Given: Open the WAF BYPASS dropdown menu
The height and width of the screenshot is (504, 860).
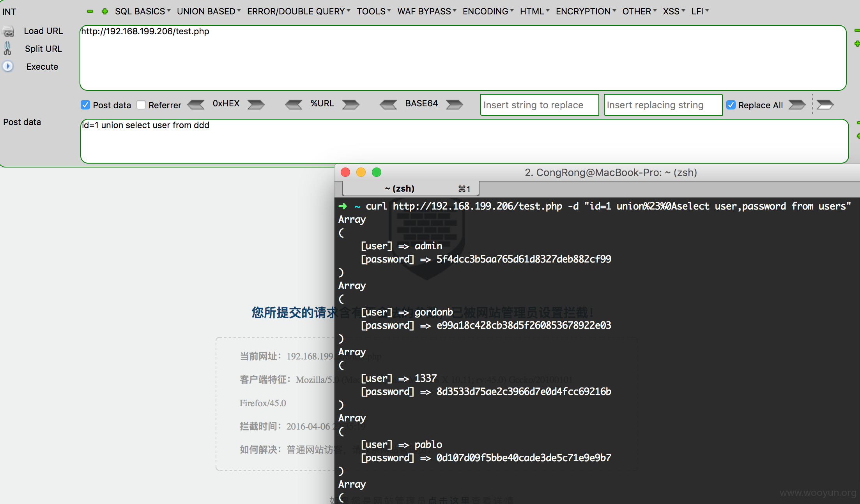Looking at the screenshot, I should coord(427,11).
